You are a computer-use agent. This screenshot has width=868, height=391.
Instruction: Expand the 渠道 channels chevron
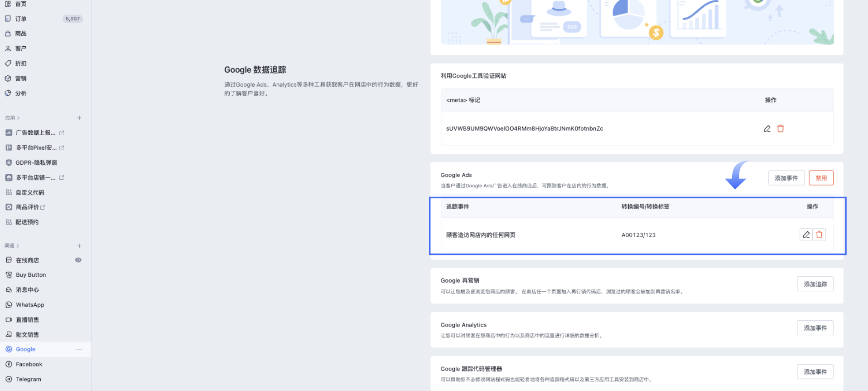pyautogui.click(x=18, y=246)
